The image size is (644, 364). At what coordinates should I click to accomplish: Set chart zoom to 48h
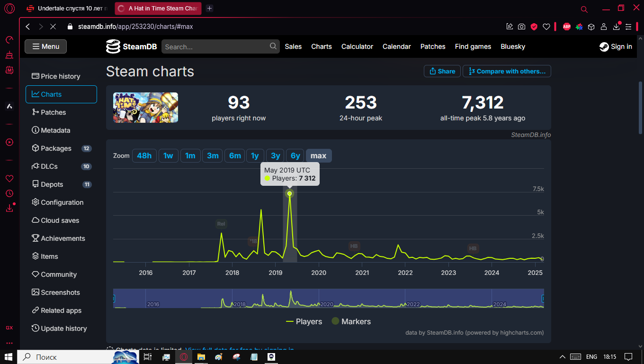click(144, 155)
